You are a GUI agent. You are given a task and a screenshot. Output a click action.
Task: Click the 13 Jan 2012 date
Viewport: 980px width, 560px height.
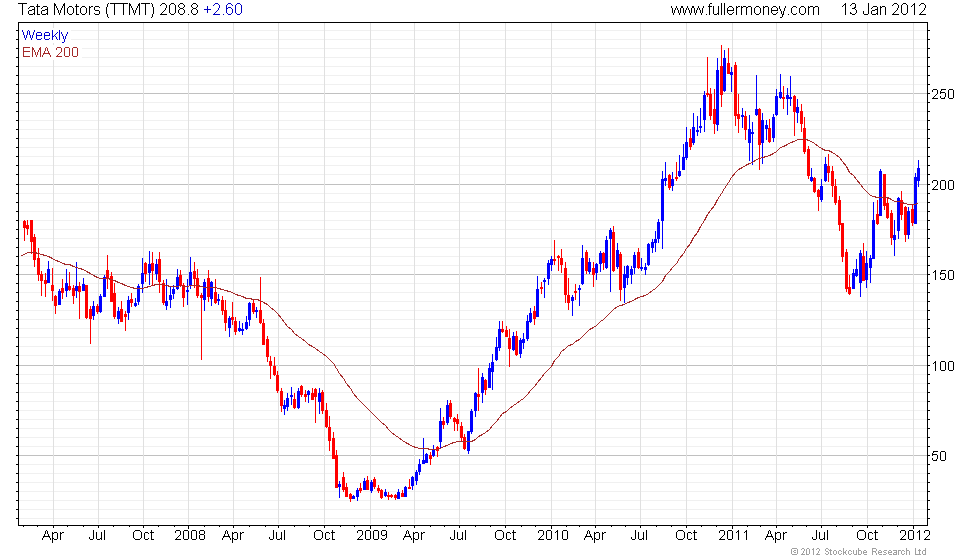(x=883, y=10)
